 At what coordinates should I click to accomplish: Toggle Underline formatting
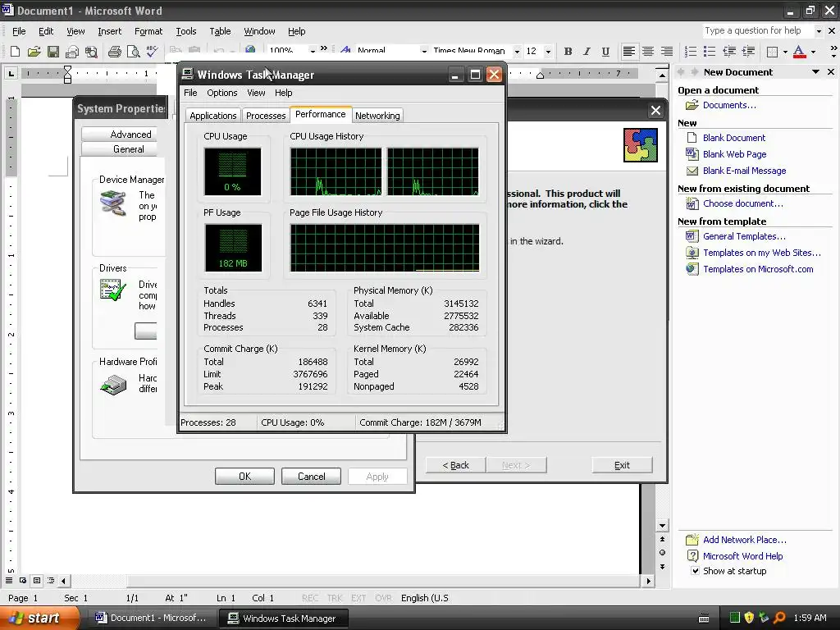point(605,52)
